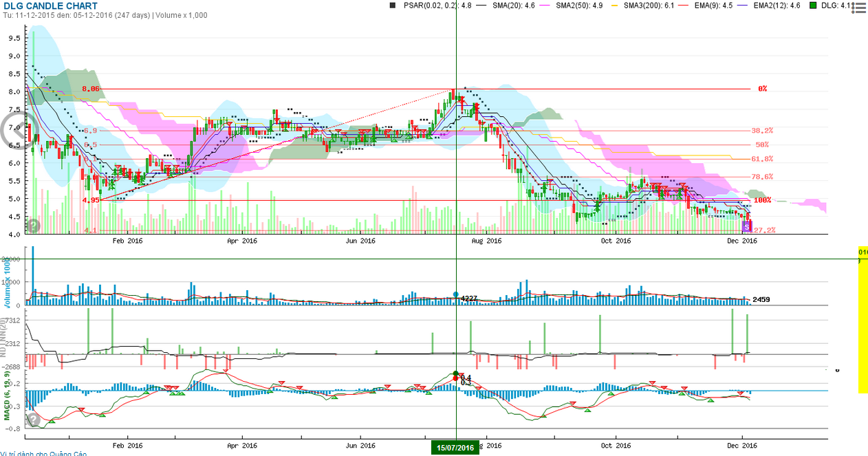Toggle the EMA(9) legend series
Viewport: 868px width, 456px height.
pos(704,6)
